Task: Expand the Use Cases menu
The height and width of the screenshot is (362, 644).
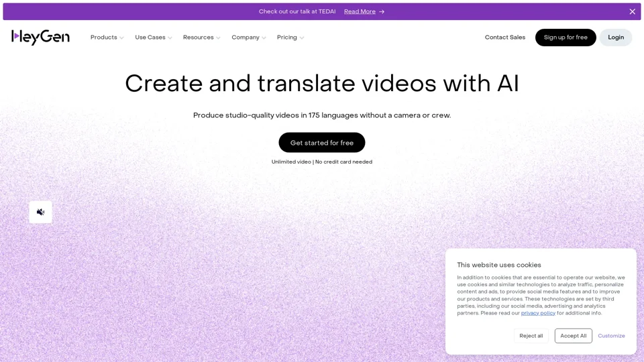Action: tap(153, 38)
